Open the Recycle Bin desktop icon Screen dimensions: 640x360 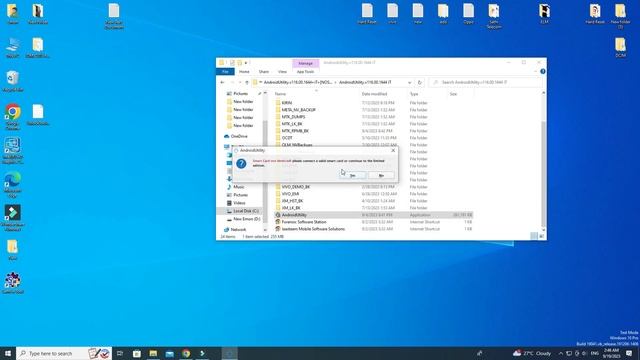click(x=13, y=81)
